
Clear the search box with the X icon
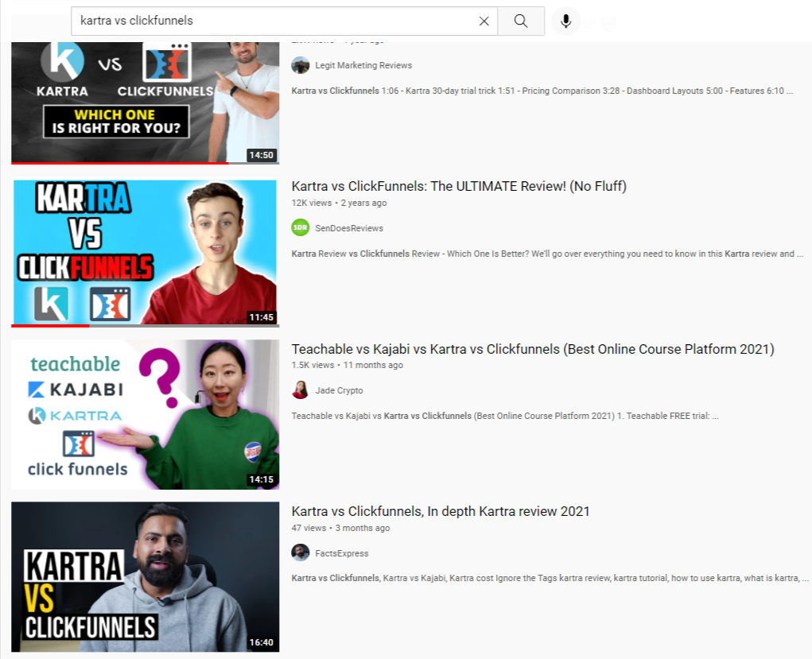[484, 21]
